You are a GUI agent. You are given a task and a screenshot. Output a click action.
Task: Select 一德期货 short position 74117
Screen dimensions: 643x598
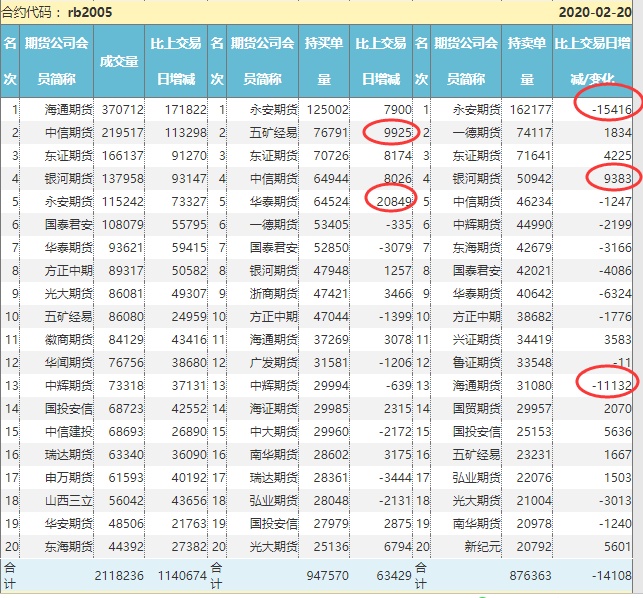[534, 132]
